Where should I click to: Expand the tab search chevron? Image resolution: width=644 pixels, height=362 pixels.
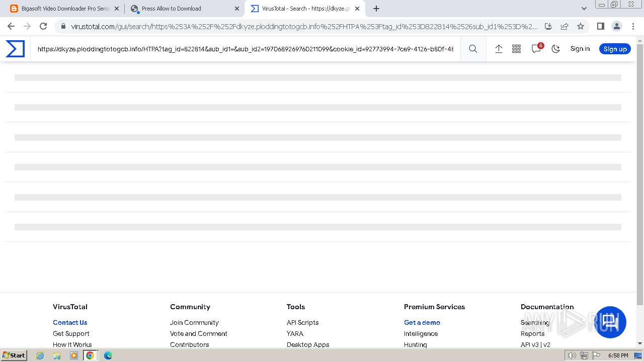tap(584, 9)
